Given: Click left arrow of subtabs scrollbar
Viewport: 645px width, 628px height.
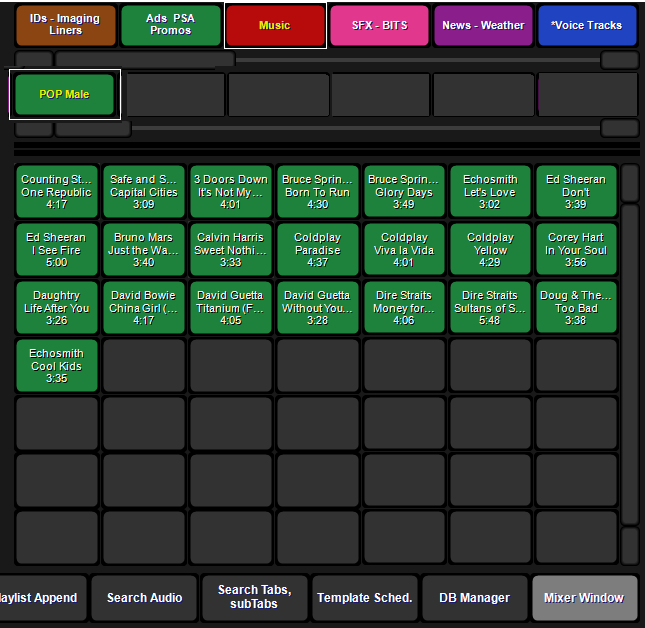Looking at the screenshot, I should 34,129.
